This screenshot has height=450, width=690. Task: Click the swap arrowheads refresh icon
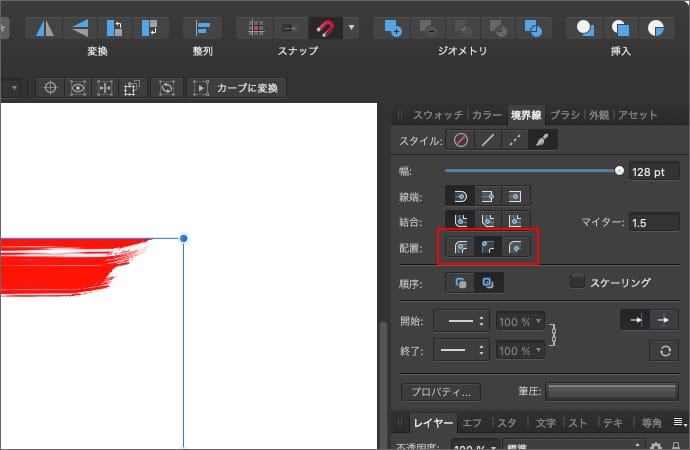coord(663,350)
